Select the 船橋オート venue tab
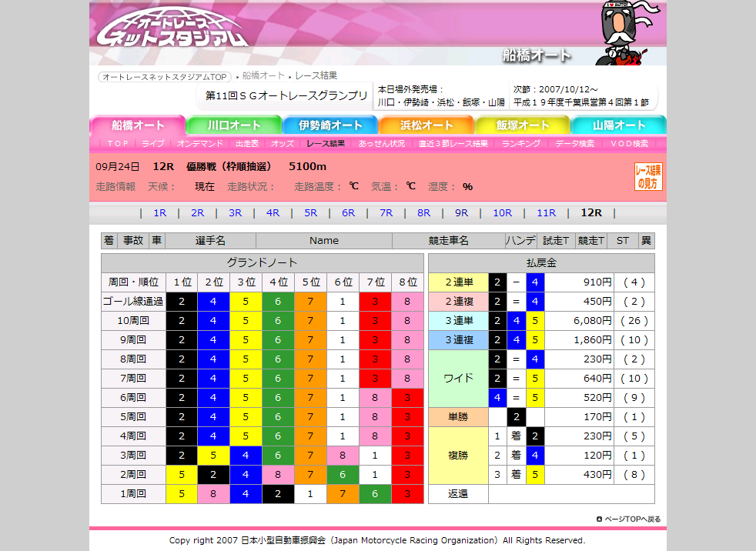 pos(137,125)
